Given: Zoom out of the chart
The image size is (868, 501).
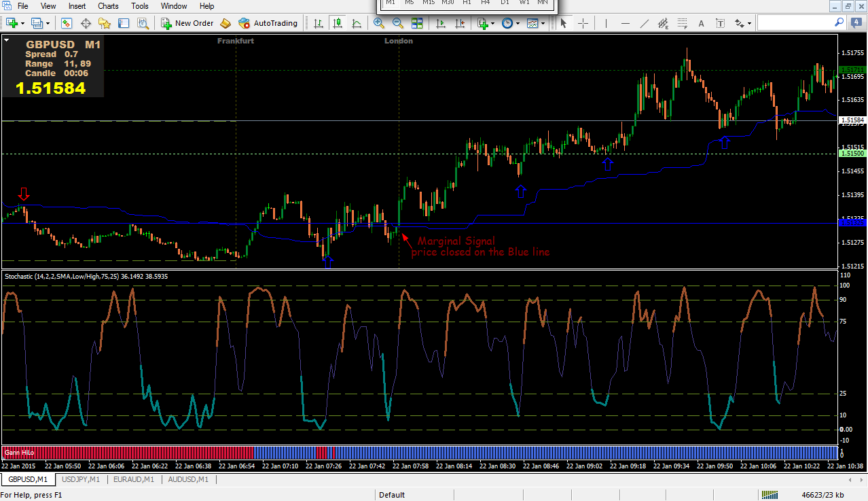Looking at the screenshot, I should [x=397, y=23].
